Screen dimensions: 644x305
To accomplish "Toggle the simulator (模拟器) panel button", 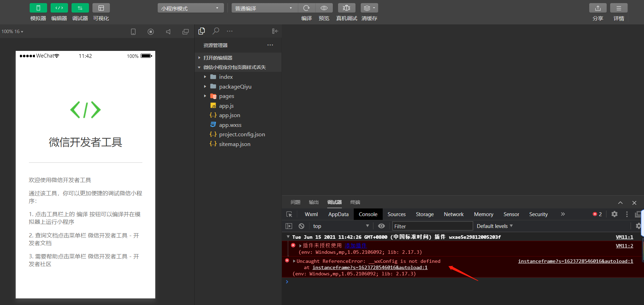I will 38,8.
